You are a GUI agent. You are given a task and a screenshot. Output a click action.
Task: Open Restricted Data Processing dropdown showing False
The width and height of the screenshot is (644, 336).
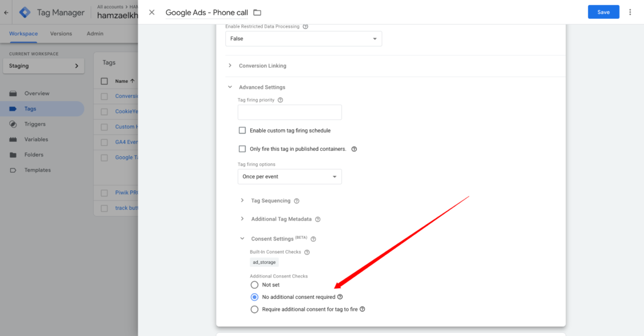click(303, 38)
